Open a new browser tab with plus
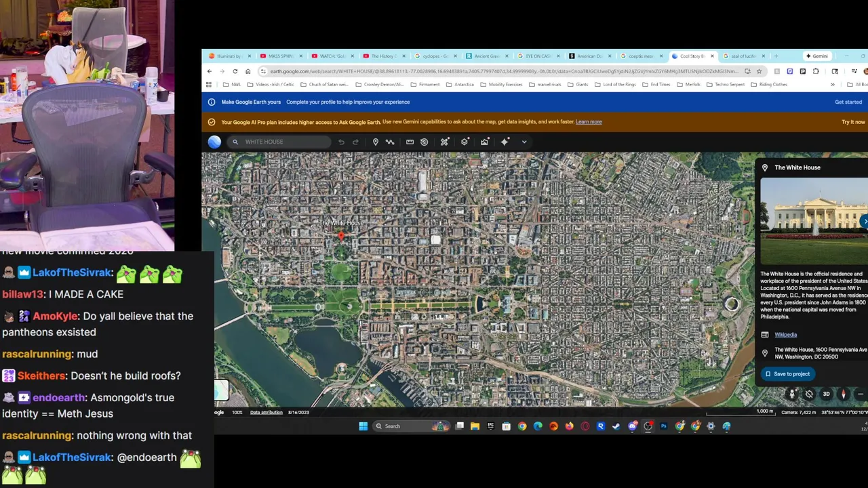 tap(776, 56)
